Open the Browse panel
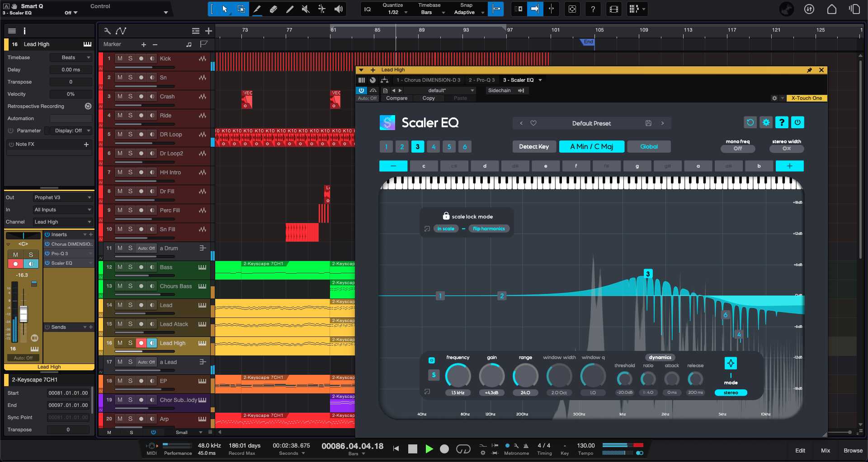The width and height of the screenshot is (868, 462). tap(853, 450)
